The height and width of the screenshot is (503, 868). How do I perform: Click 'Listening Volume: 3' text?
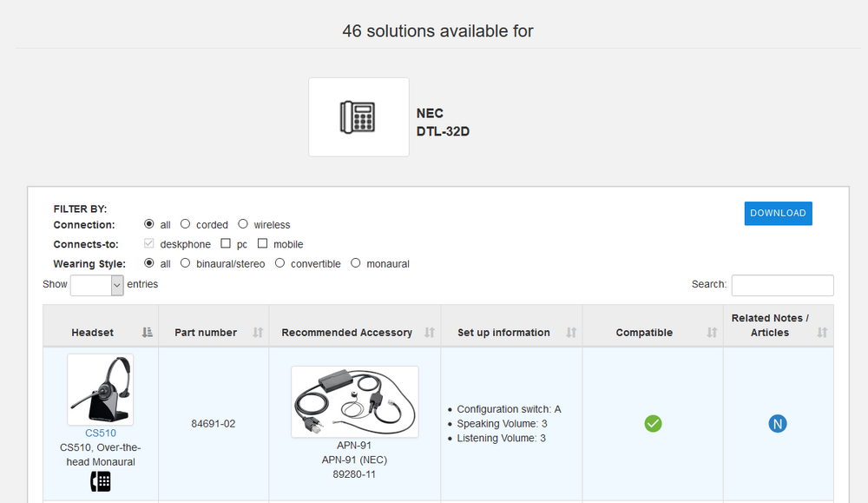502,438
